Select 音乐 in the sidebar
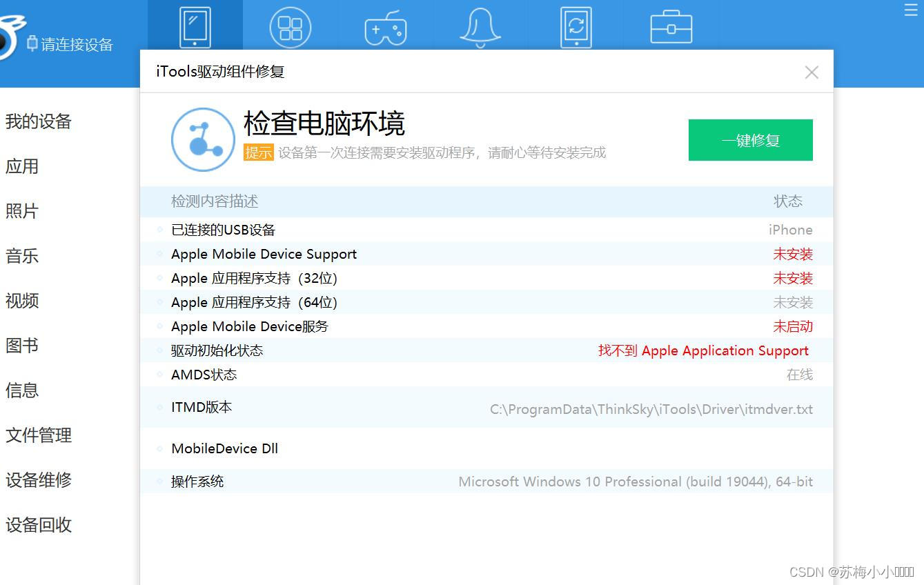 tap(22, 256)
